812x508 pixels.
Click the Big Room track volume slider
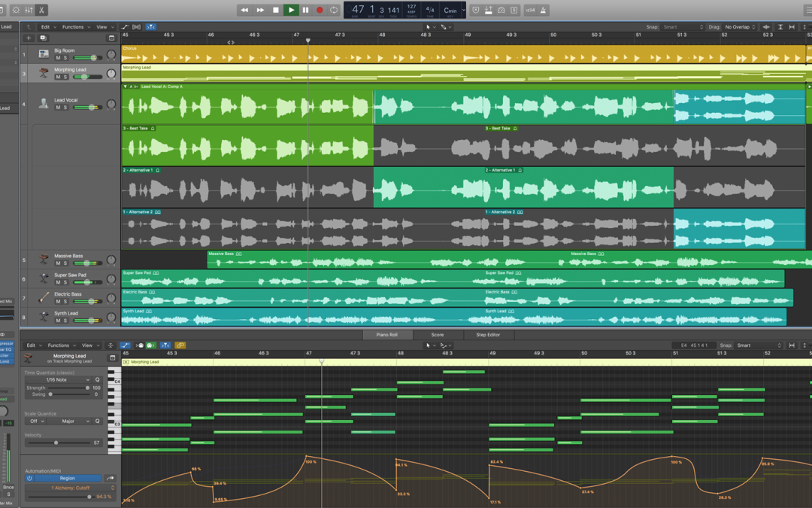click(x=87, y=57)
